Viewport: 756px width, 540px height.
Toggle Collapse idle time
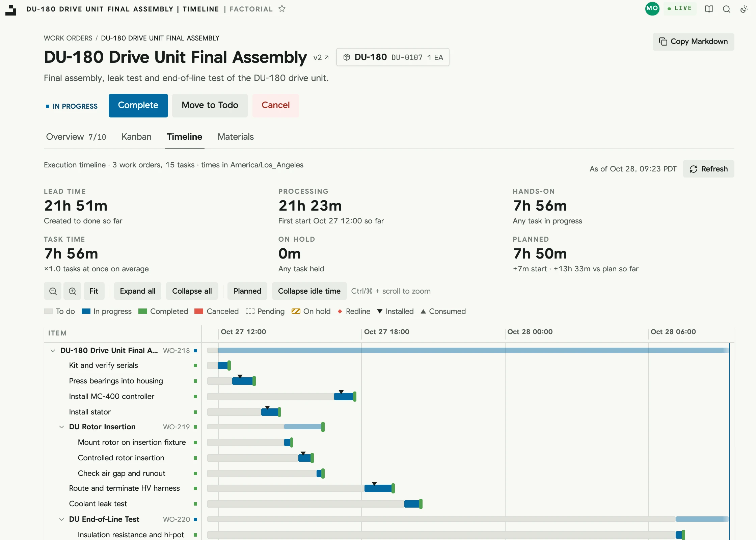309,291
